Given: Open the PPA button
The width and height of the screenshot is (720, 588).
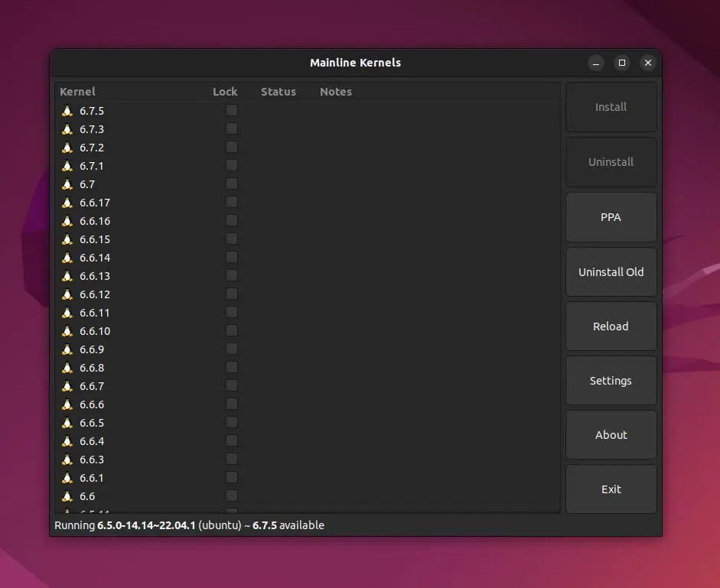Looking at the screenshot, I should [611, 217].
